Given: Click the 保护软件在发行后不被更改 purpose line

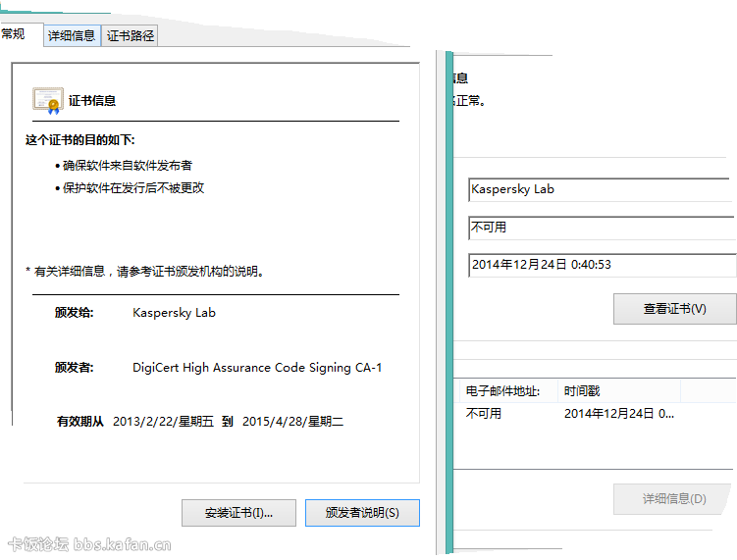Looking at the screenshot, I should (133, 188).
